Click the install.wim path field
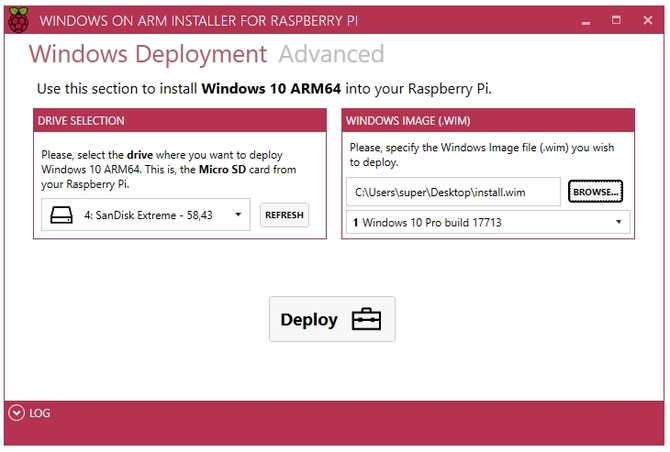Image resolution: width=670 pixels, height=452 pixels. pyautogui.click(x=453, y=192)
